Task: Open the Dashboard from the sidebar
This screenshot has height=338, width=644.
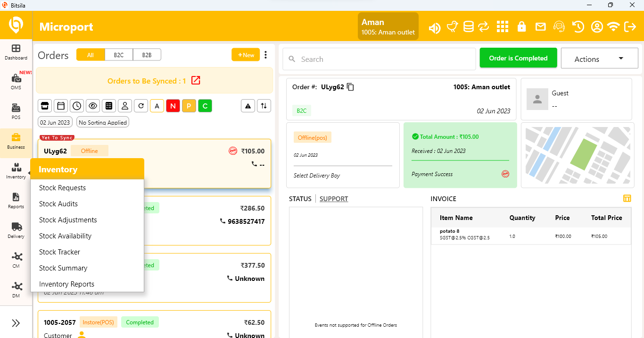Action: tap(16, 52)
